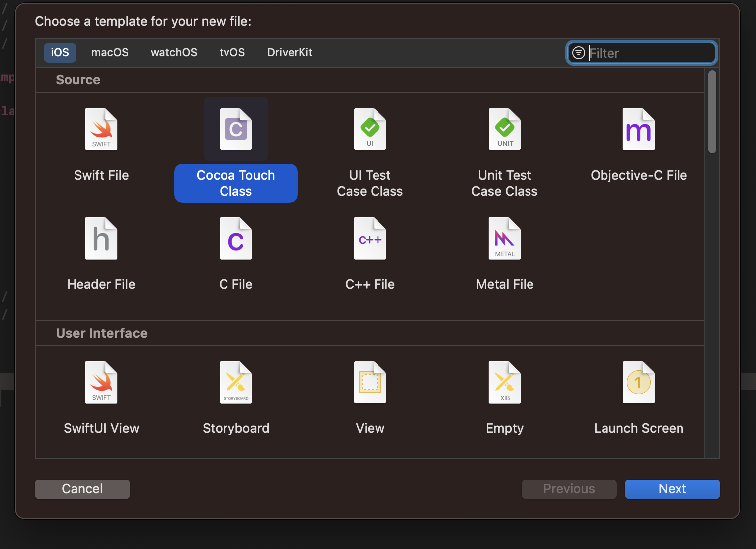Viewport: 756px width, 549px height.
Task: Click the Cancel button
Action: click(x=82, y=489)
